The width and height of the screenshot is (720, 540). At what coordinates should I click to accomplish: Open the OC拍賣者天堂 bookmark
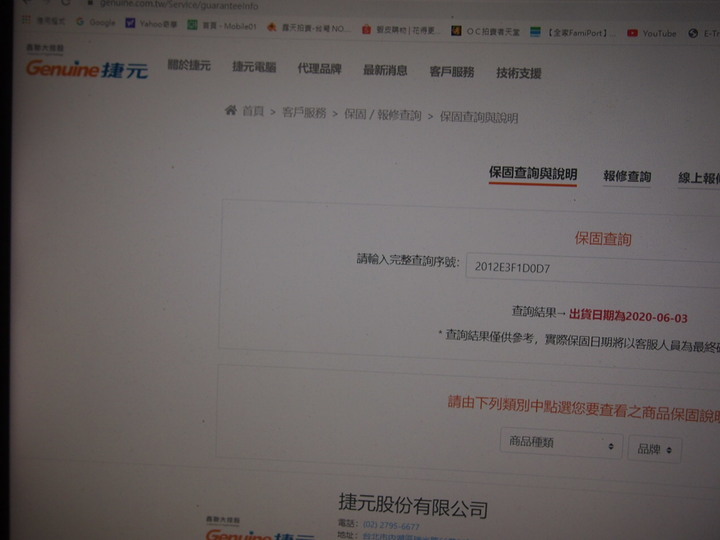click(486, 32)
